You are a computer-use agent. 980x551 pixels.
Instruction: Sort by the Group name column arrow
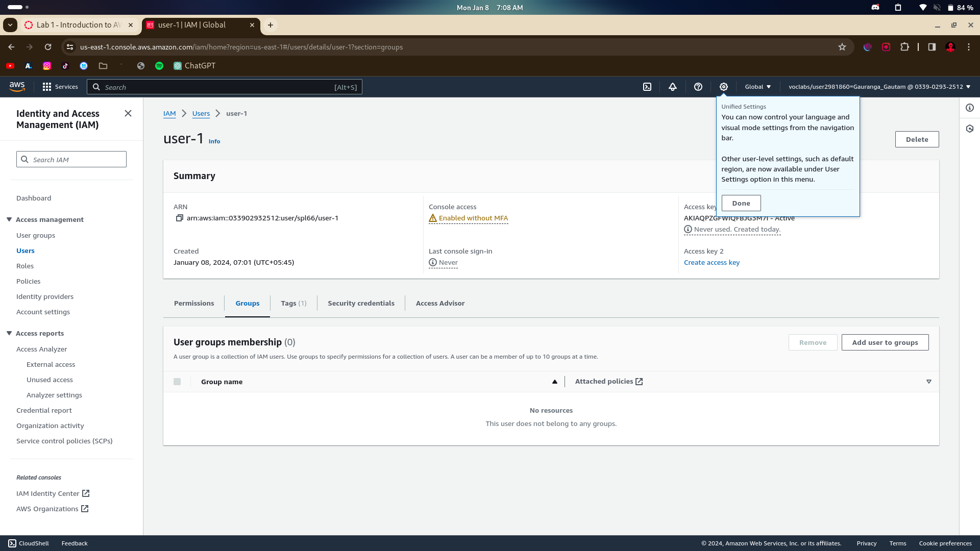point(555,382)
